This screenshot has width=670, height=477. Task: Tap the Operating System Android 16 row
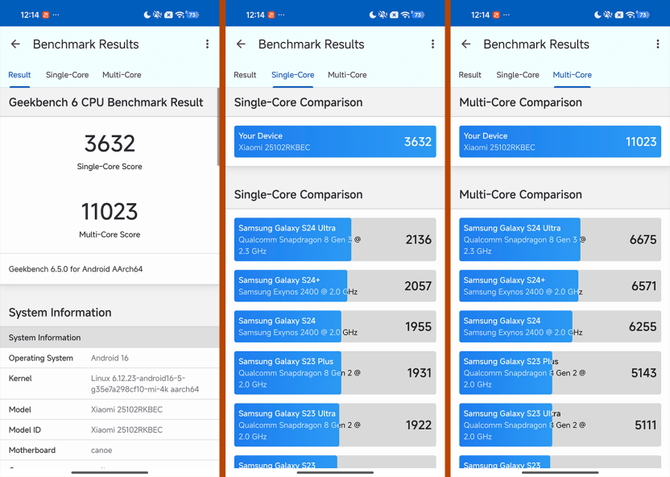[110, 358]
